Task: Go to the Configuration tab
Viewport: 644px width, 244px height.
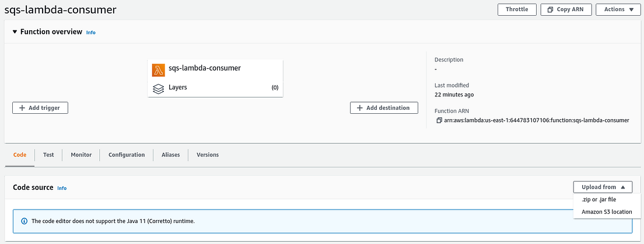Action: coord(127,155)
